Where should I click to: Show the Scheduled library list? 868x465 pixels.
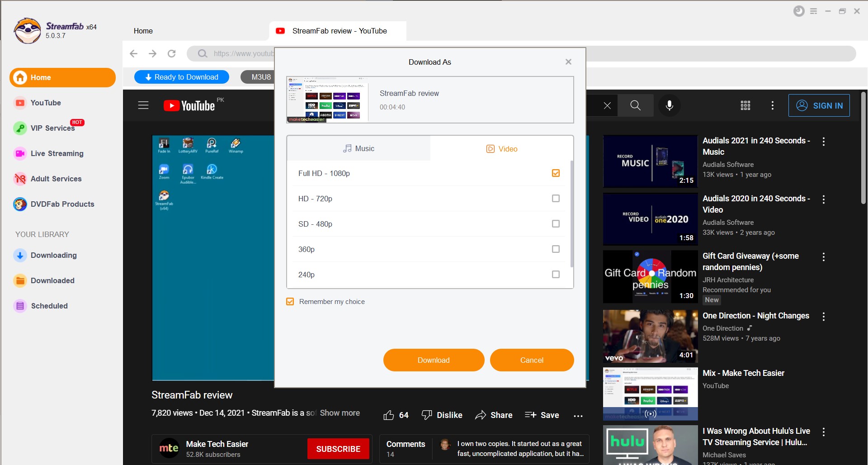41,306
